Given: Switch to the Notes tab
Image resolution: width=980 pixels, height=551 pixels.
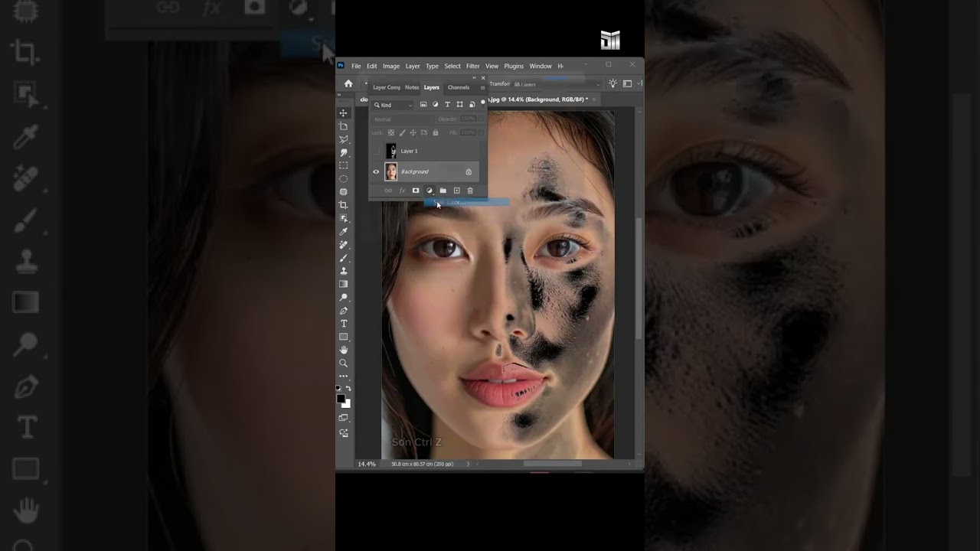Looking at the screenshot, I should click(412, 87).
